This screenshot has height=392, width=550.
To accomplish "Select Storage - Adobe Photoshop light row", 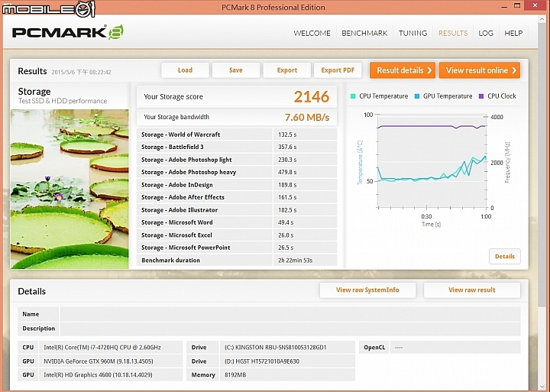I will click(237, 160).
